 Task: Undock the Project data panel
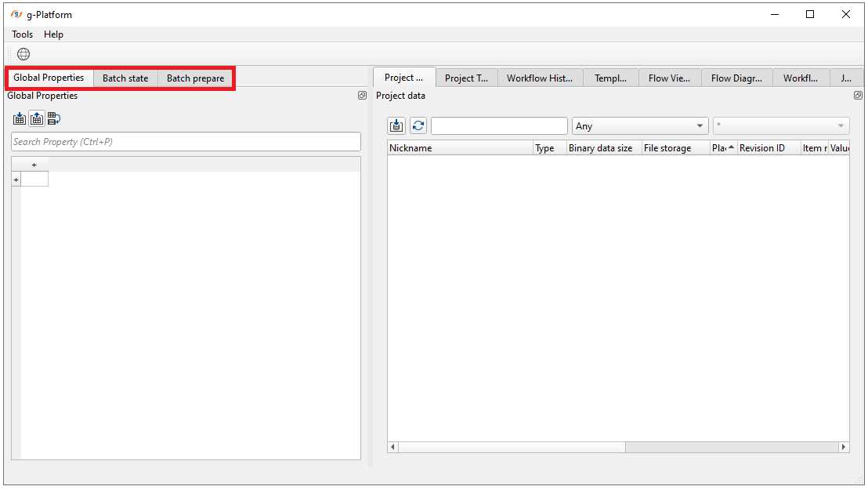click(x=858, y=96)
